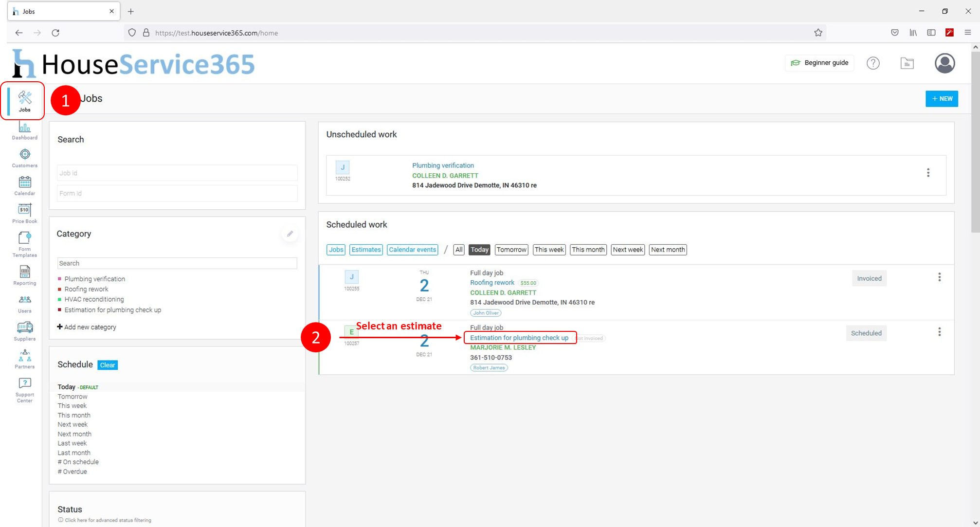Click the help question mark icon

coord(873,63)
